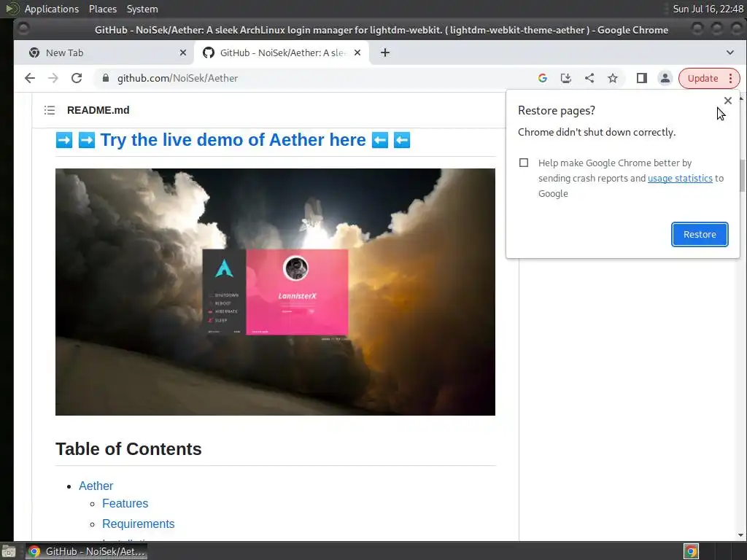This screenshot has height=560, width=747.
Task: Bookmark this page with the star
Action: pyautogui.click(x=613, y=78)
